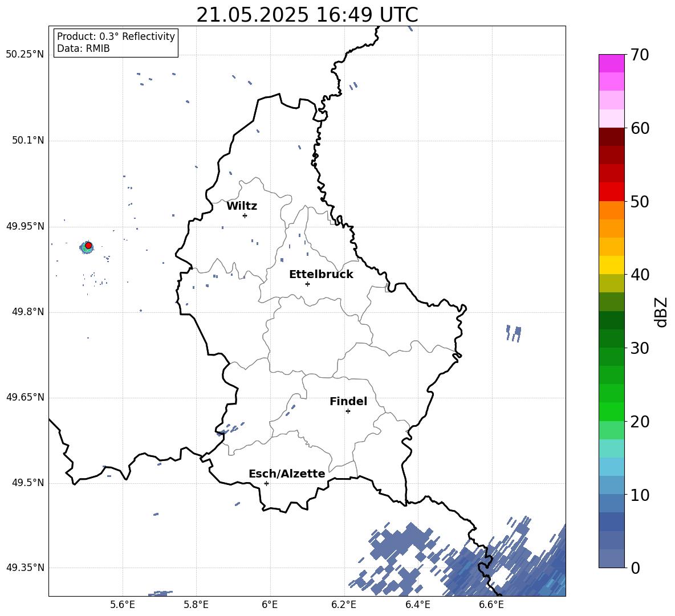Click the magenta colorbar segment below 70

coord(611,64)
